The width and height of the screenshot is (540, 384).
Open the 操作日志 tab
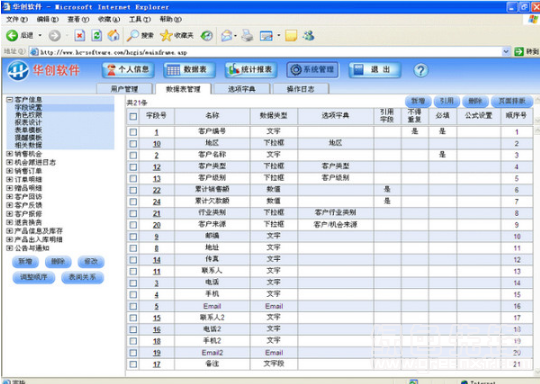[x=301, y=89]
